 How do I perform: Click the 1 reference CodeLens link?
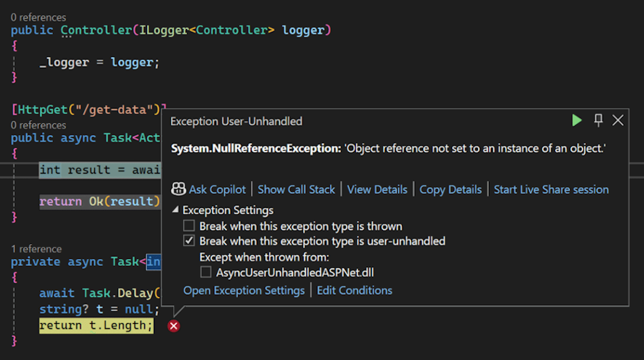[x=36, y=249]
